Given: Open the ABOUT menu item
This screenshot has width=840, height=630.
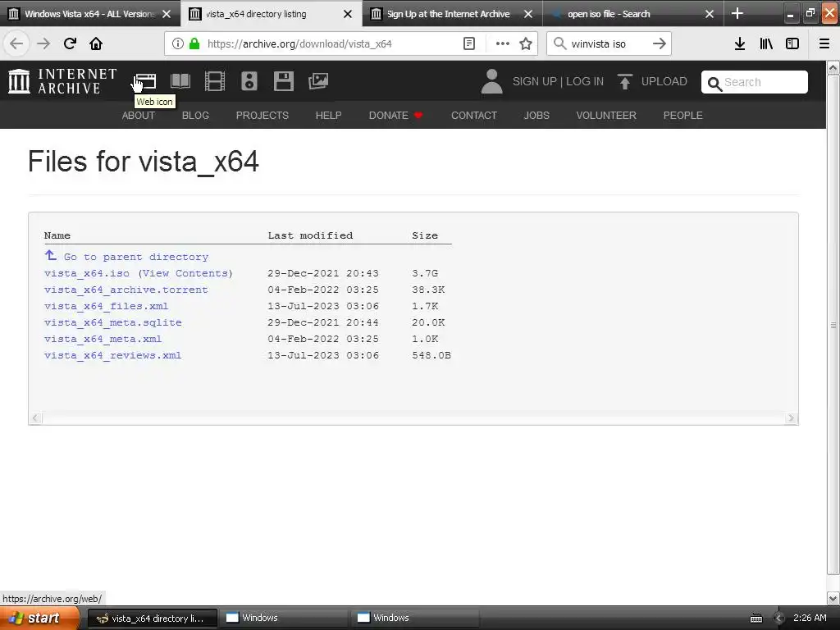Looking at the screenshot, I should click(x=138, y=115).
